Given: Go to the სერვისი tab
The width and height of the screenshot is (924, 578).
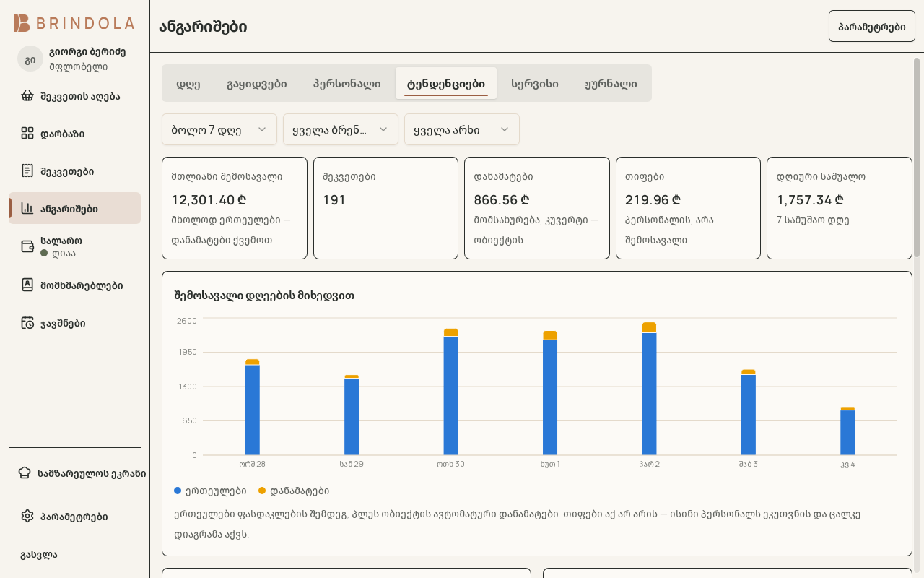Looking at the screenshot, I should click(535, 83).
